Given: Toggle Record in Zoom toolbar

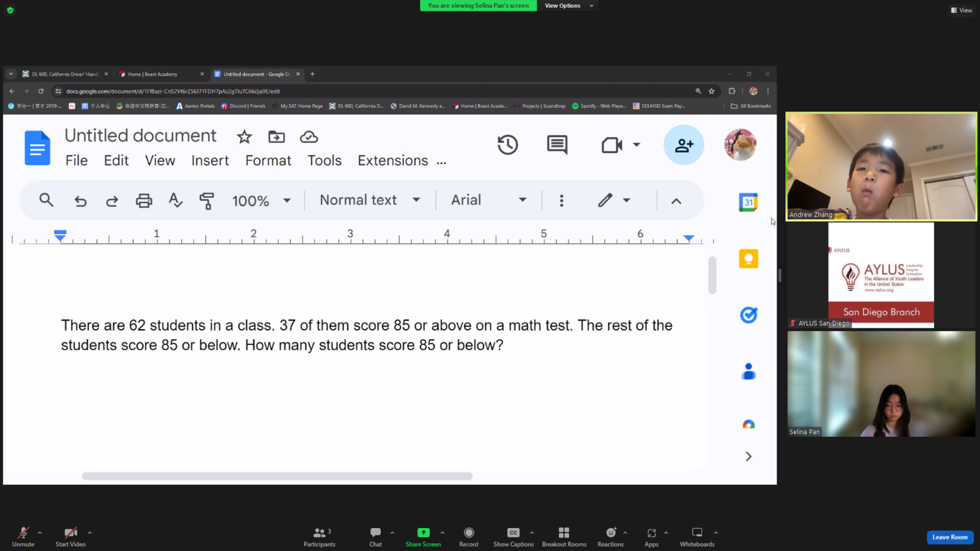Looking at the screenshot, I should pyautogui.click(x=469, y=536).
